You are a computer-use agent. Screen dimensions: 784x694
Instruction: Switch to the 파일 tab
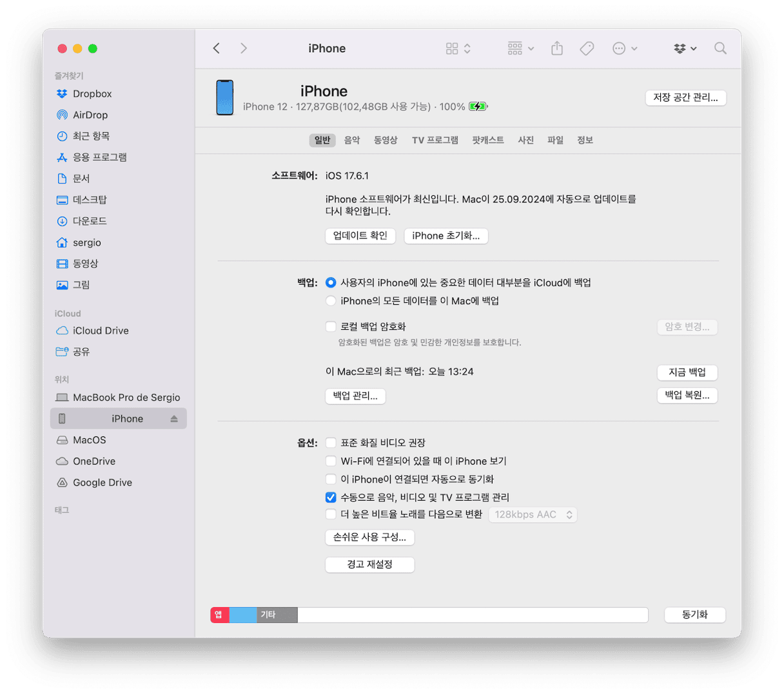(555, 140)
